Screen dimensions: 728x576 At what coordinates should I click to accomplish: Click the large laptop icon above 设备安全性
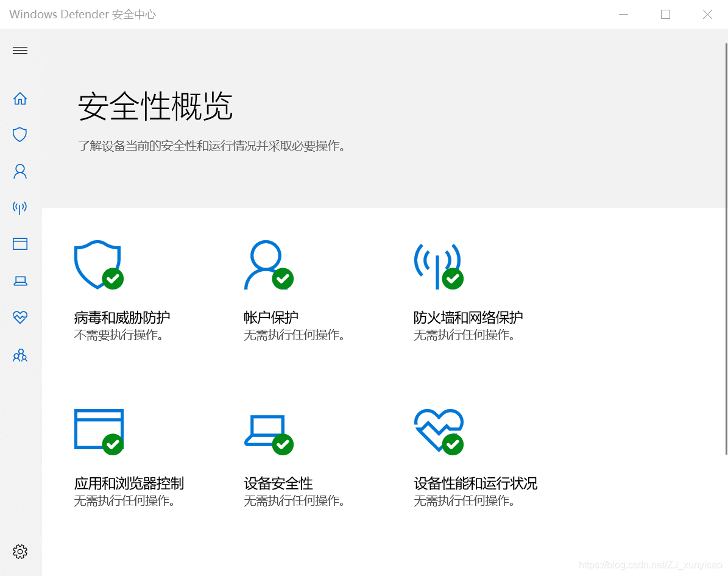269,435
